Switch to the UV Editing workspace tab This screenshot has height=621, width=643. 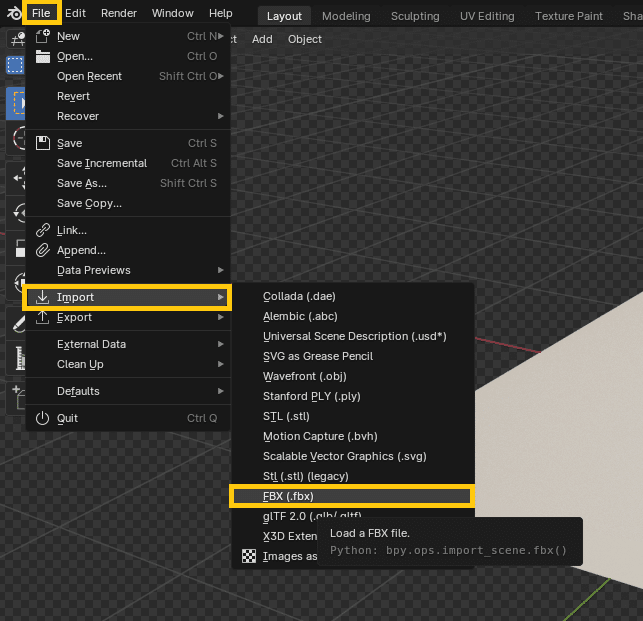[487, 16]
